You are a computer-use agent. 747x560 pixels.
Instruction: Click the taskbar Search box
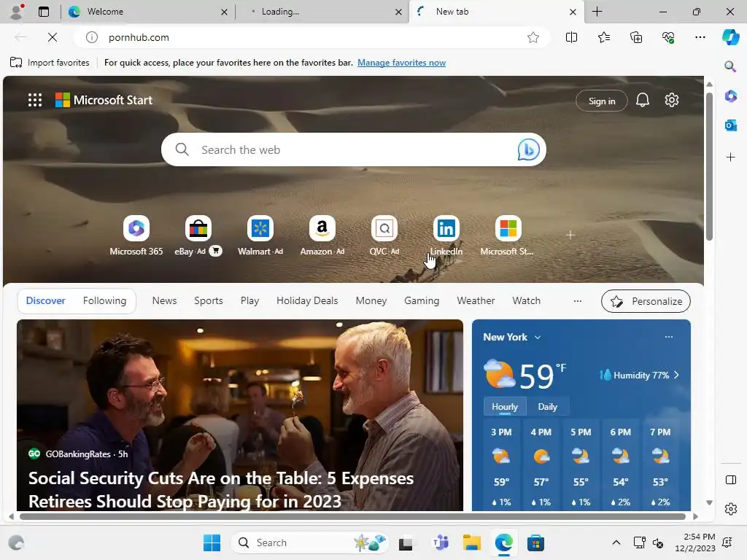coord(309,542)
